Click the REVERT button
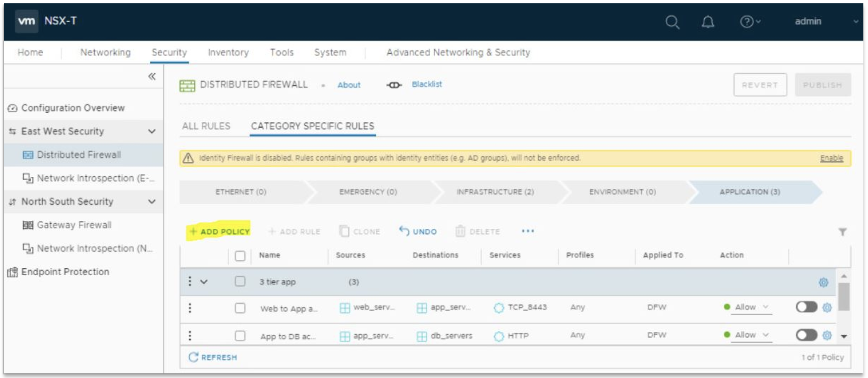Viewport: 868px width, 378px height. point(760,85)
